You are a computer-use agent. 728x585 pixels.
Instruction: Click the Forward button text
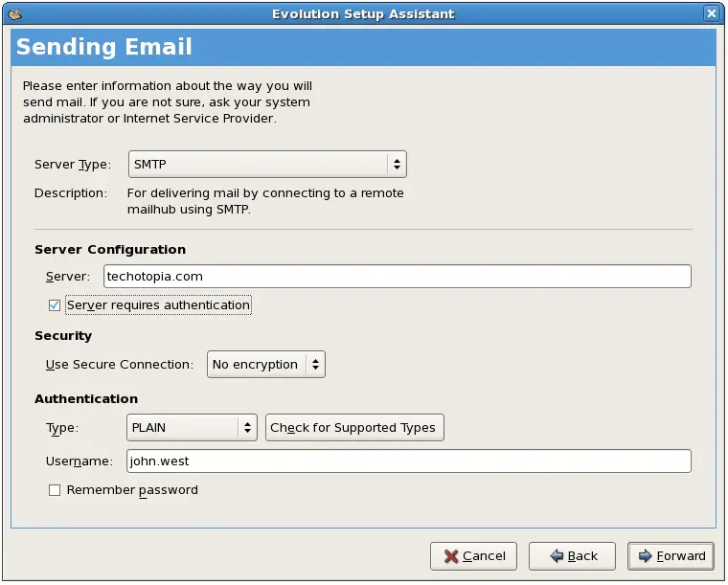point(681,556)
